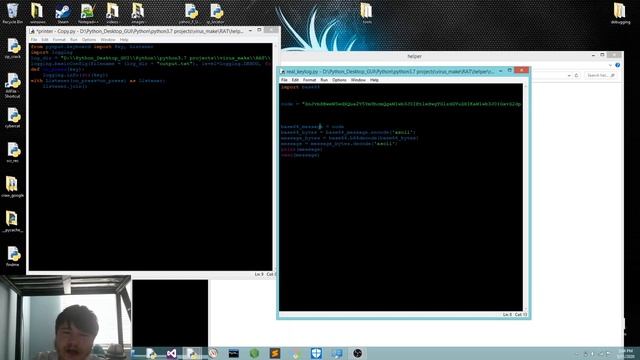This screenshot has height=360, width=640.
Task: Open Run menu in real_keylog.py window
Action: coord(324,80)
